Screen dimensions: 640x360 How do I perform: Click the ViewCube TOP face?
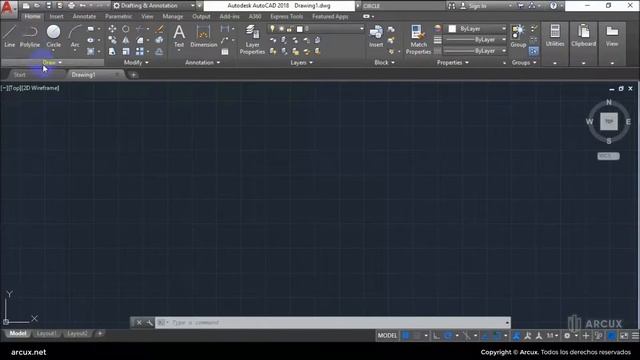[609, 122]
